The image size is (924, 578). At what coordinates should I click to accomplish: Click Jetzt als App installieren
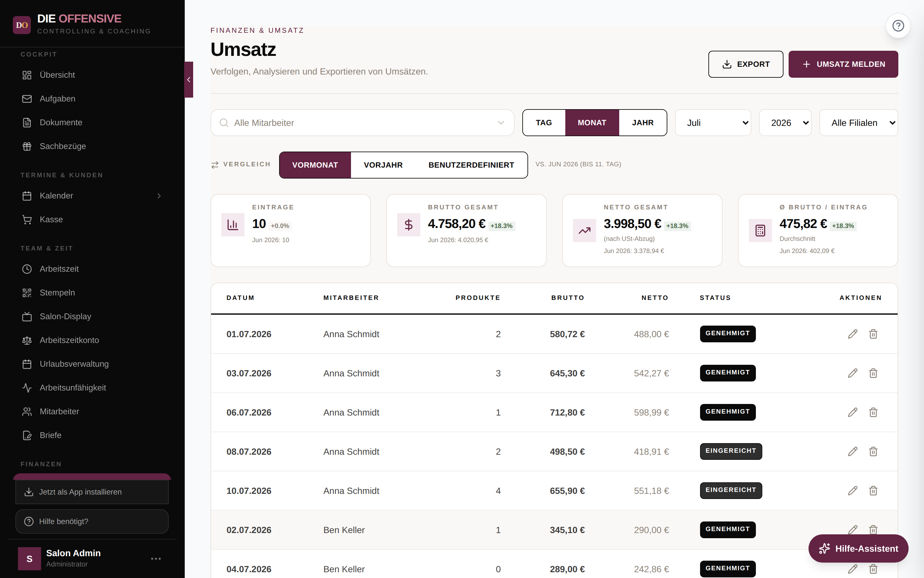coord(92,492)
